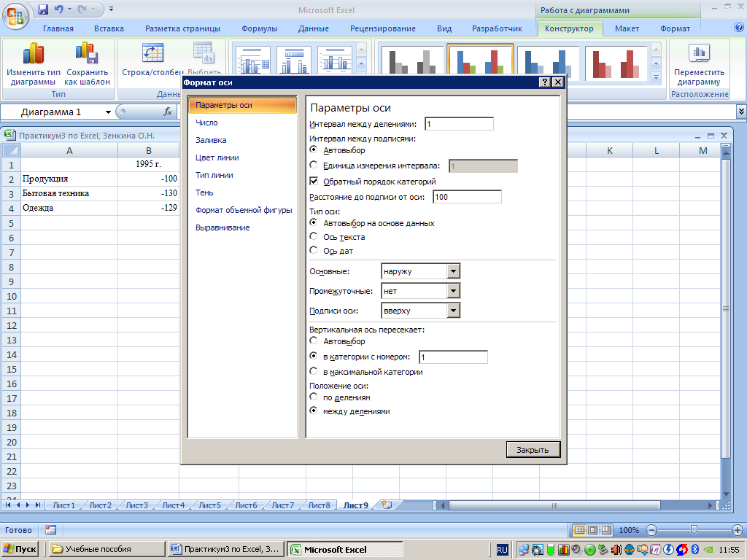Open Макет ribbon tab
The image size is (747, 560).
coord(627,28)
